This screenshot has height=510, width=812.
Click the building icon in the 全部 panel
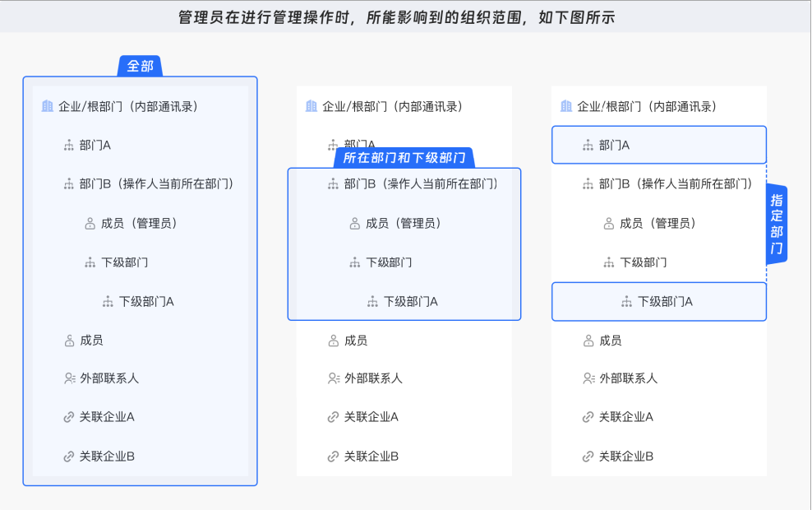(x=47, y=106)
